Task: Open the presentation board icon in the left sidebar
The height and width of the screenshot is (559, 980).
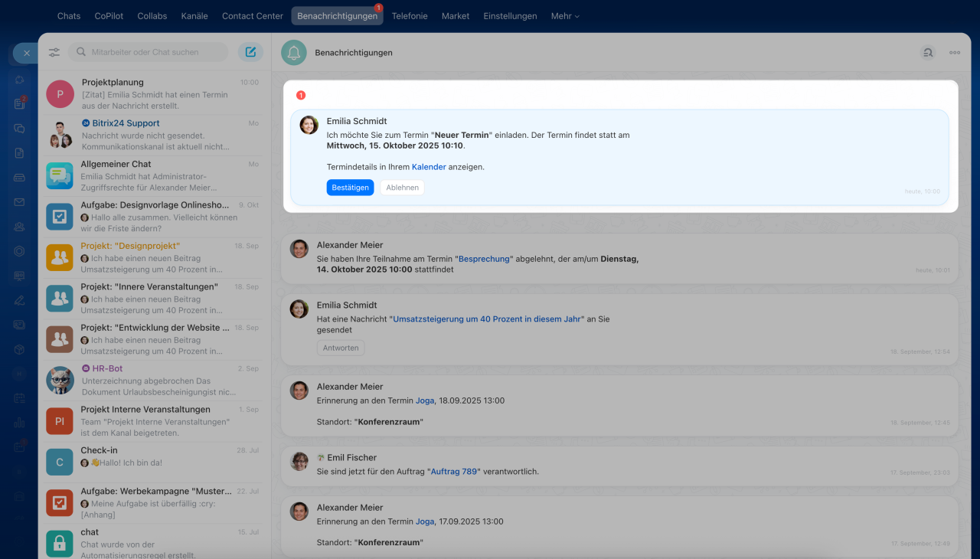Action: click(x=20, y=276)
